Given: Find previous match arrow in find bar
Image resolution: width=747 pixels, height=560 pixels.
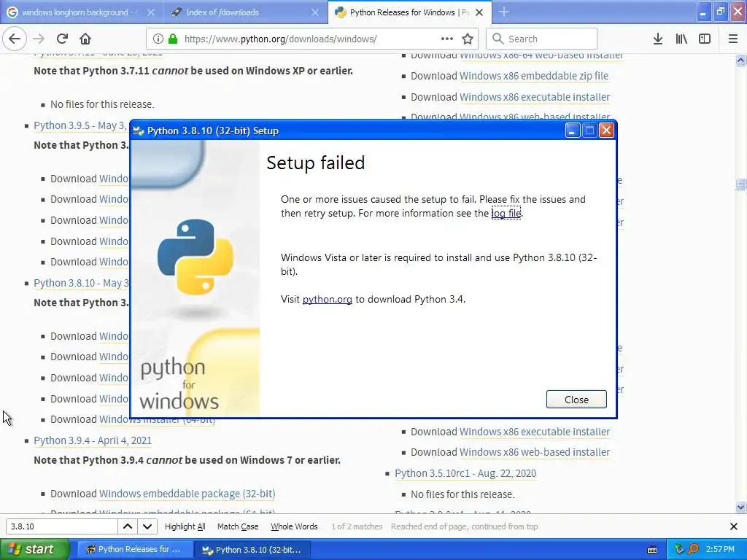Looking at the screenshot, I should tap(128, 526).
